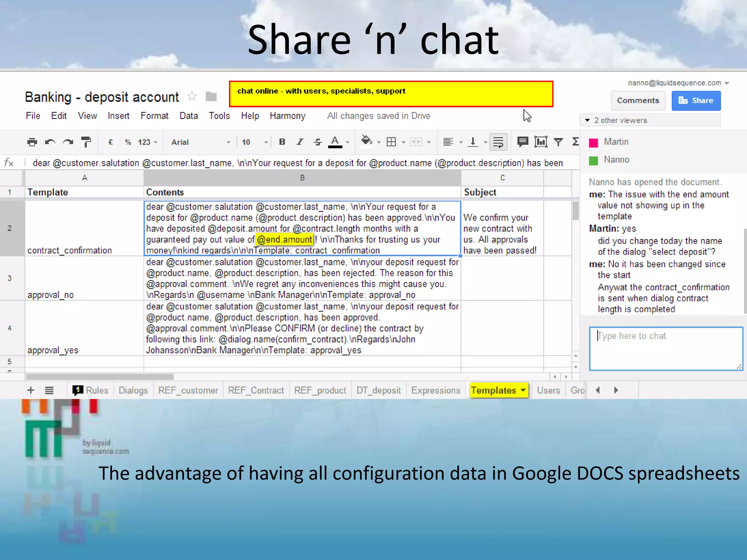Toggle the wrap text button
747x560 pixels.
click(498, 142)
